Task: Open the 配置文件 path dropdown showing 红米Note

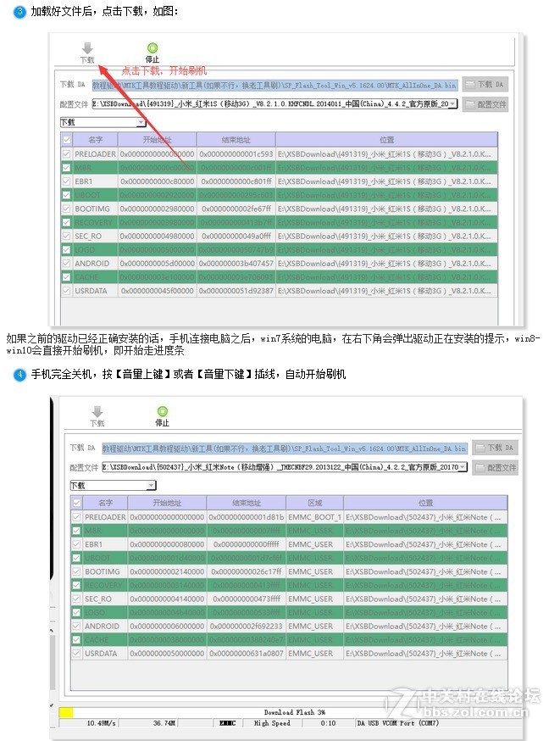Action: [x=463, y=467]
